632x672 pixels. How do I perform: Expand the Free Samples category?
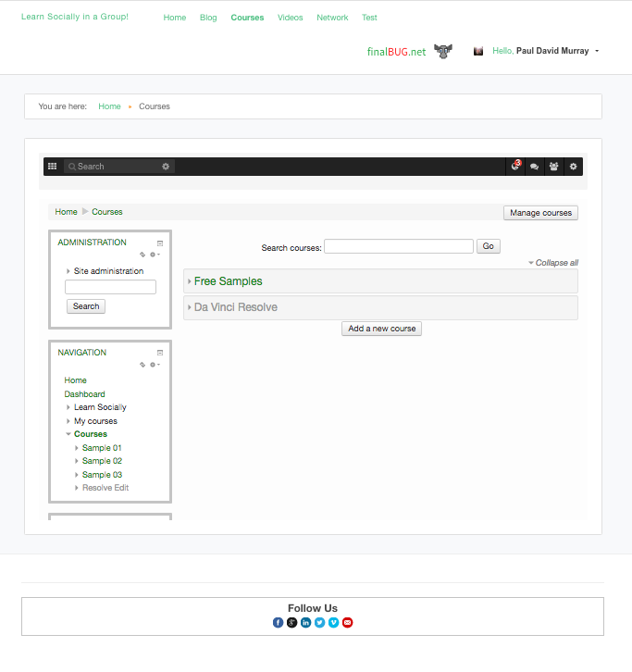(x=228, y=281)
